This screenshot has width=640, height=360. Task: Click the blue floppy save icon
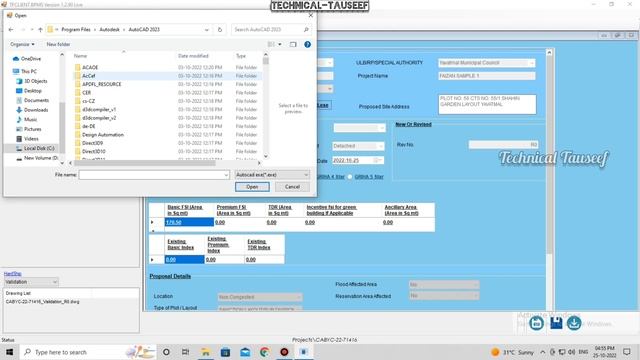(x=556, y=323)
